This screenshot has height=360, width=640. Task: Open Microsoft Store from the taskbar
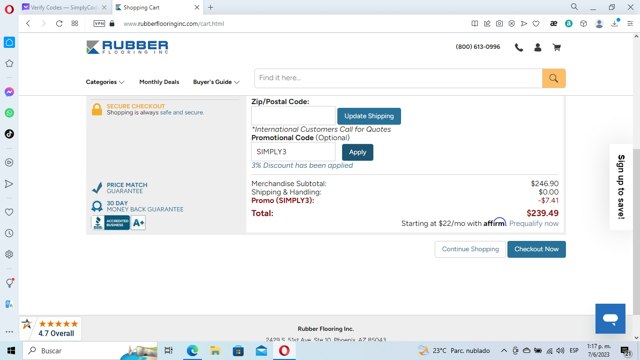238,351
